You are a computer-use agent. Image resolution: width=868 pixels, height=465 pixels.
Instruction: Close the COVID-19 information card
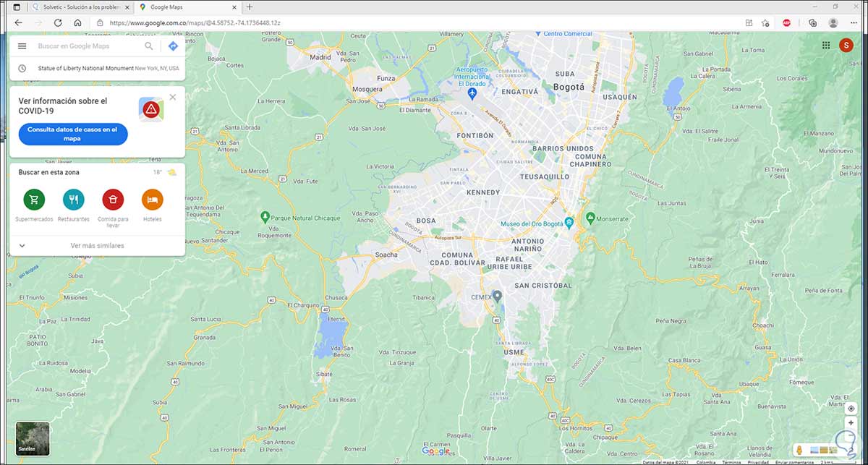(172, 97)
